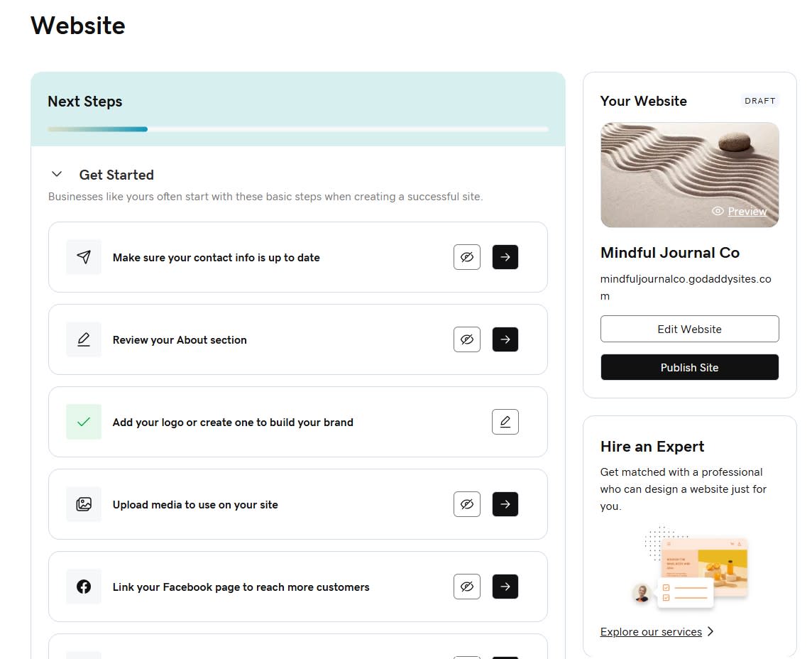
Task: Click 'Upload media to use on your site'
Action: 195,505
